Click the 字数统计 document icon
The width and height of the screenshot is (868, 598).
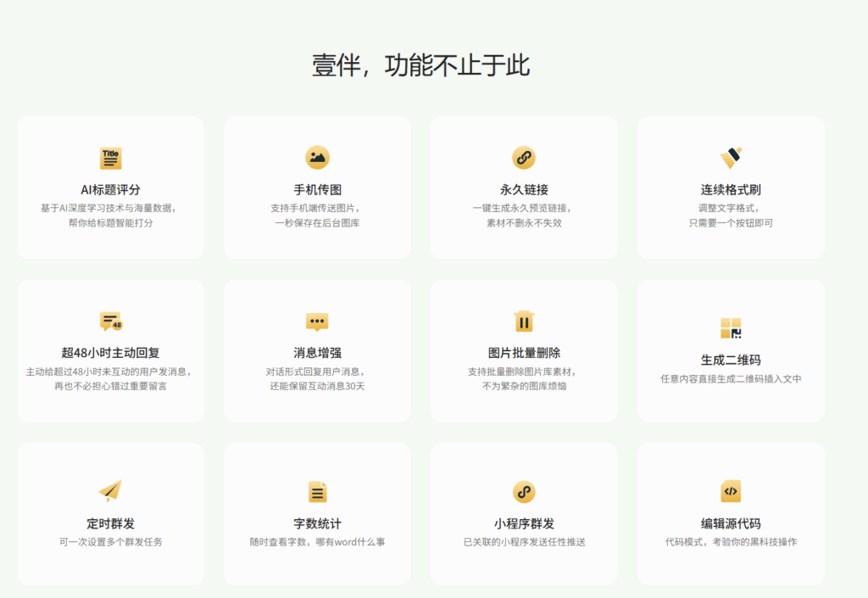[x=318, y=492]
